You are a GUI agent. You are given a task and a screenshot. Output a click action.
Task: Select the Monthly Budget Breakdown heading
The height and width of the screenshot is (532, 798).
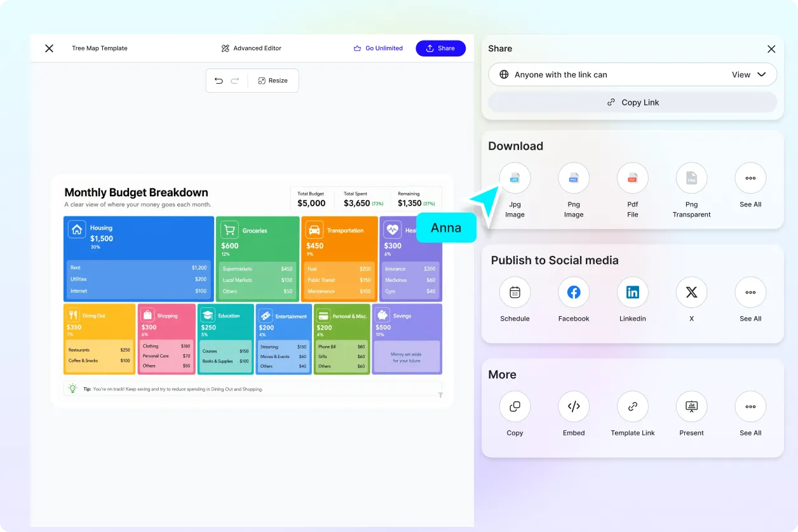[x=136, y=192]
